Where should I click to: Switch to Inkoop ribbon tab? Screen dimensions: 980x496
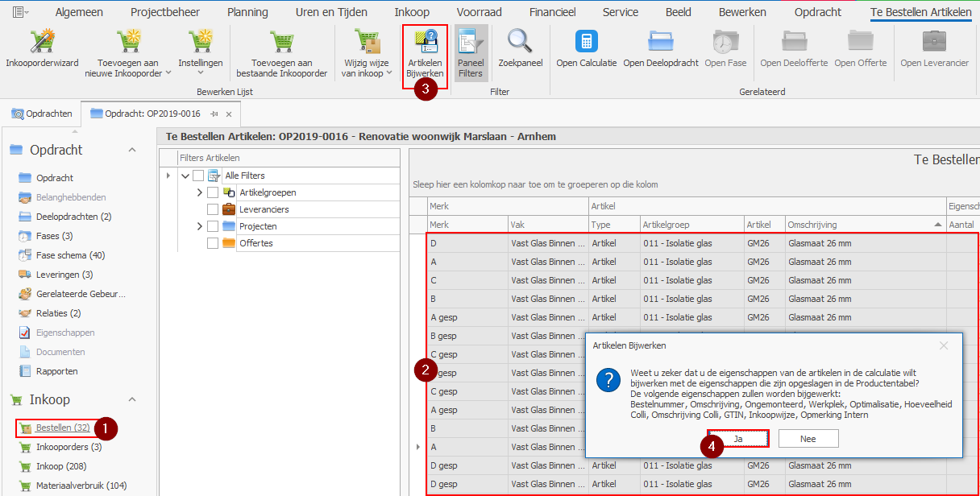click(412, 12)
